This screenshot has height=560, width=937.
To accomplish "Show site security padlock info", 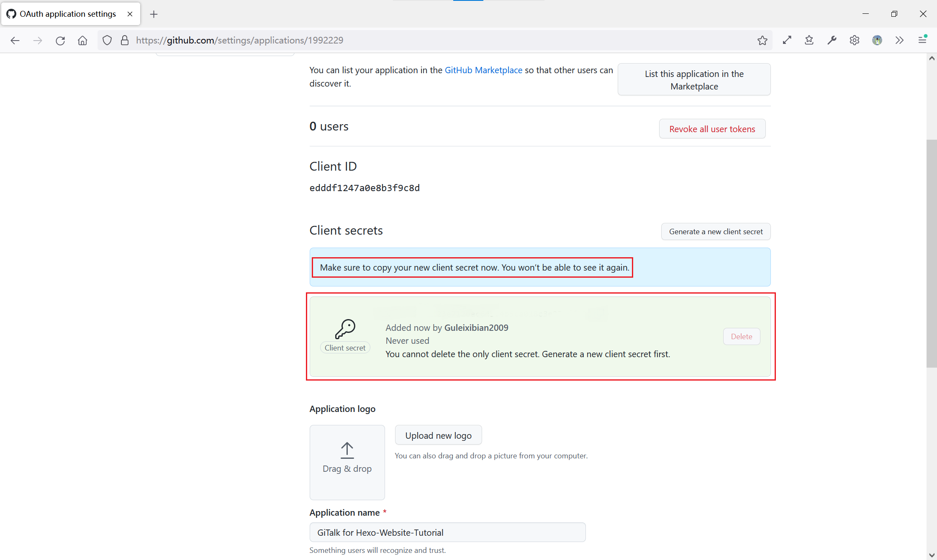I will point(124,40).
